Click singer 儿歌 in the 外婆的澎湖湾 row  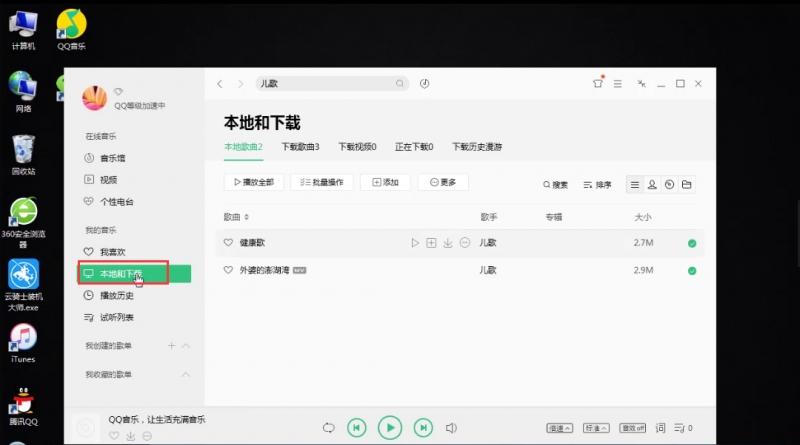pyautogui.click(x=488, y=270)
